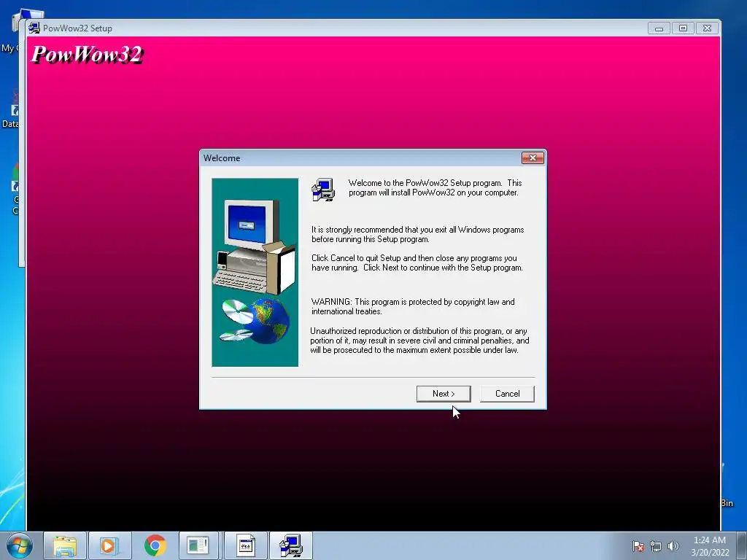Open network status tray icon
The width and height of the screenshot is (747, 560).
[x=656, y=546]
